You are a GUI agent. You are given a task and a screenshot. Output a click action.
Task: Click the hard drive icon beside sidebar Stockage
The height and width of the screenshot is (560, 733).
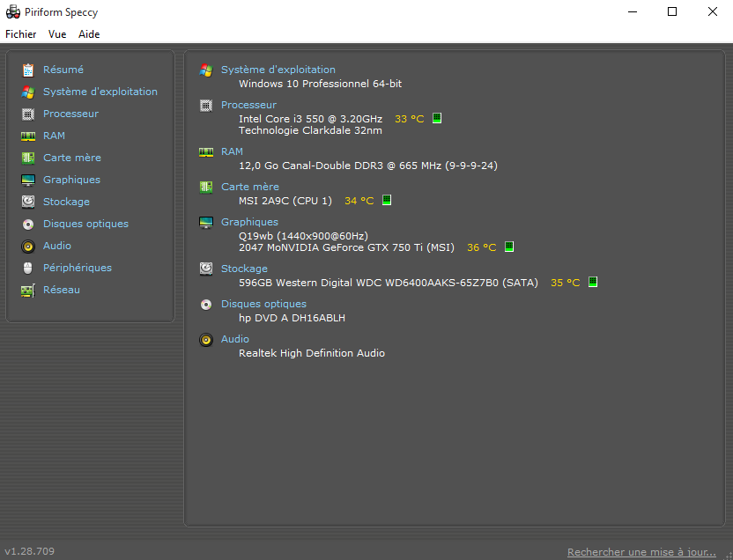pos(28,202)
